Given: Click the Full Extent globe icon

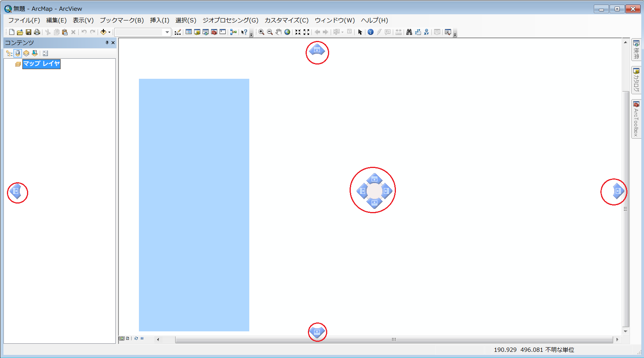Looking at the screenshot, I should (x=287, y=32).
